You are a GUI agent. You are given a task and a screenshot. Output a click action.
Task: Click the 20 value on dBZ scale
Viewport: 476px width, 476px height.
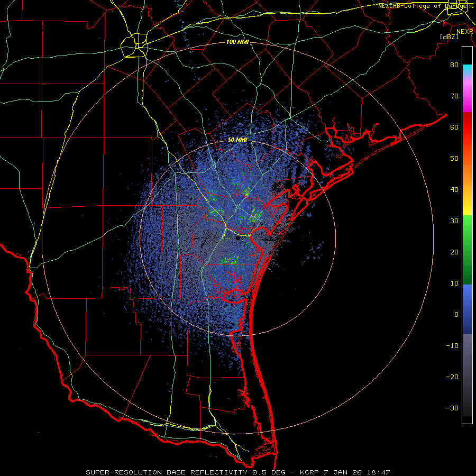[x=454, y=252]
